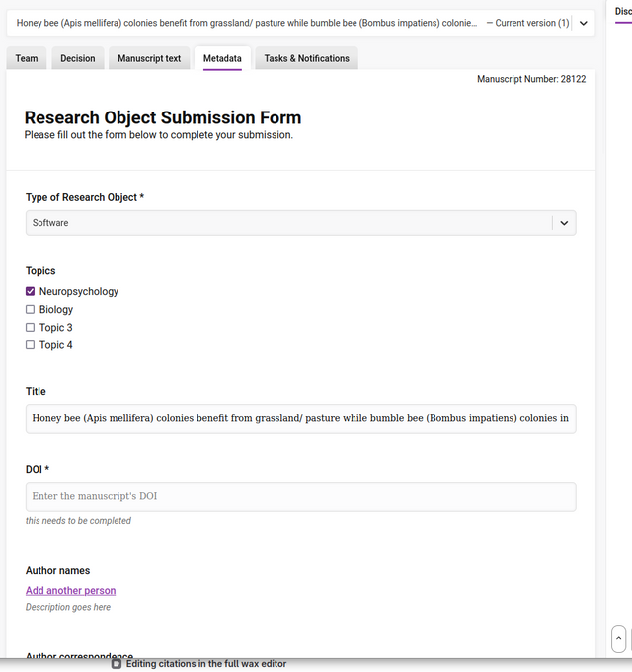Click the scroll-up arrow button

click(x=618, y=638)
